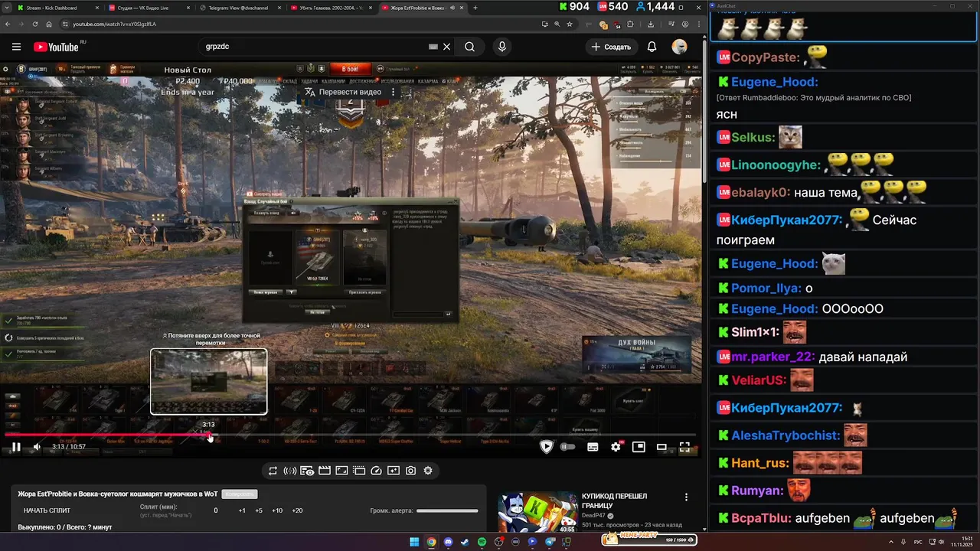This screenshot has height=551, width=980.
Task: Clear the search box with the X
Action: [447, 47]
